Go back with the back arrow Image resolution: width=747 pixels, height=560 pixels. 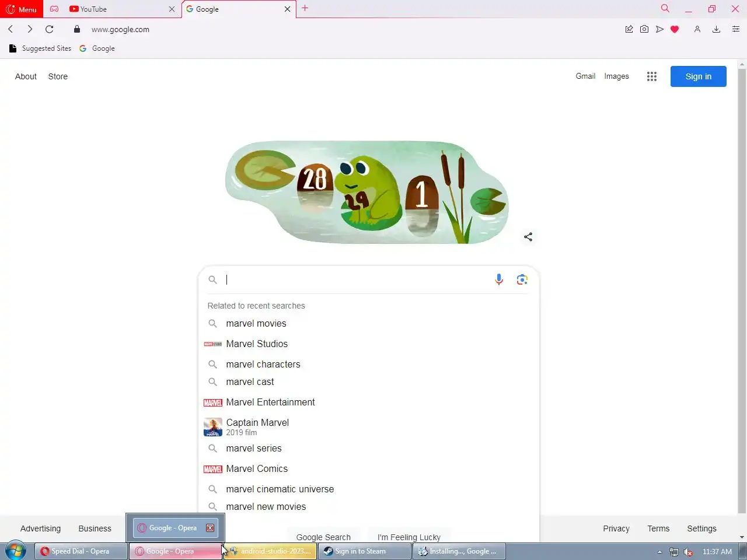coord(11,29)
